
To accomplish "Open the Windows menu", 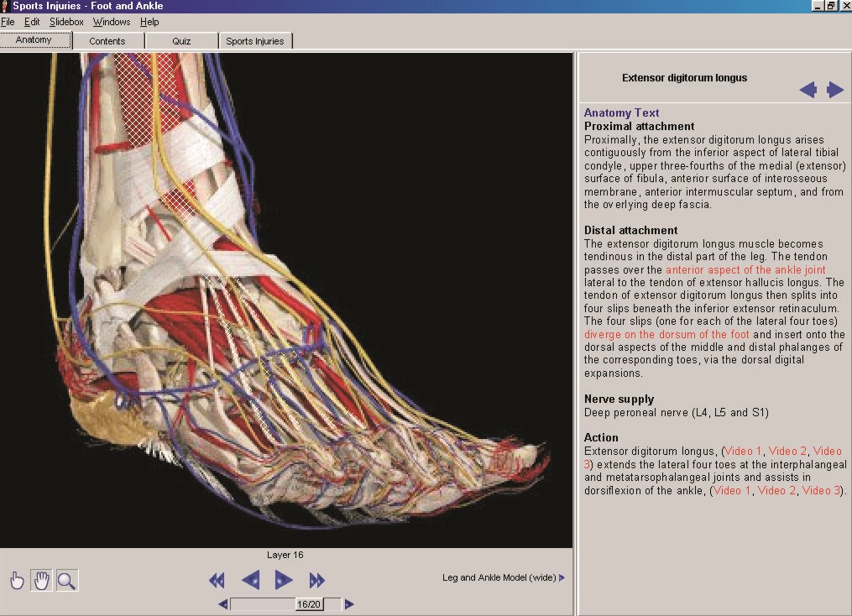I will click(x=112, y=22).
